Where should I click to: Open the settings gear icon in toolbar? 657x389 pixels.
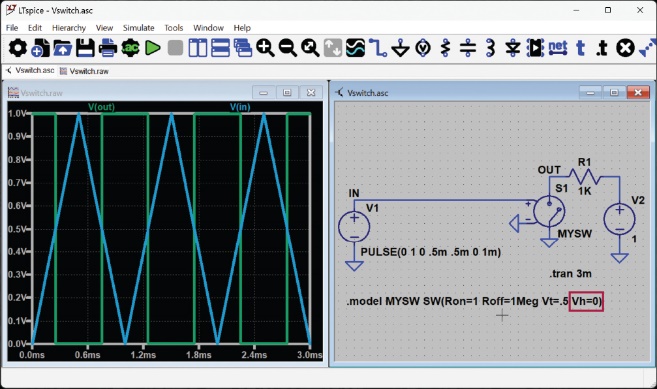[x=18, y=48]
